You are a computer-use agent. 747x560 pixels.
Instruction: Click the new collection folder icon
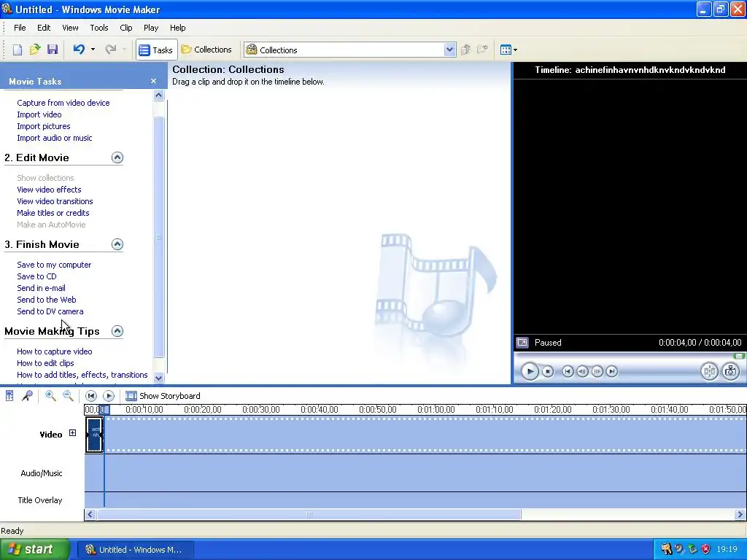[x=483, y=50]
